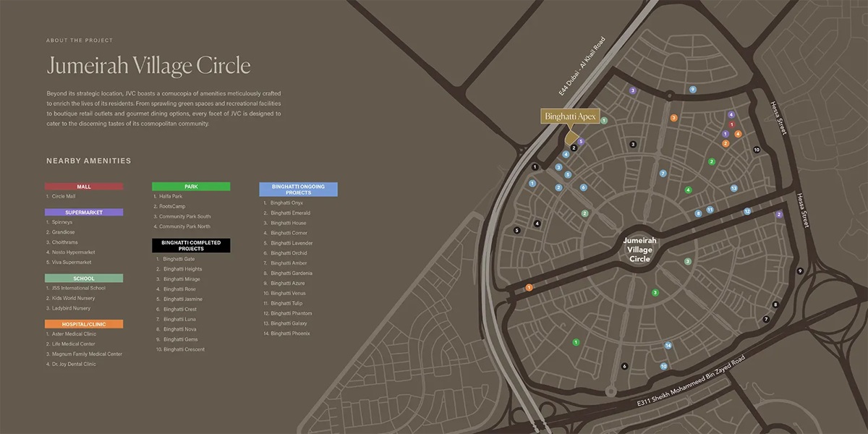
Task: Select the purple marker 5 beside Binghatti Apex
Action: tap(581, 141)
